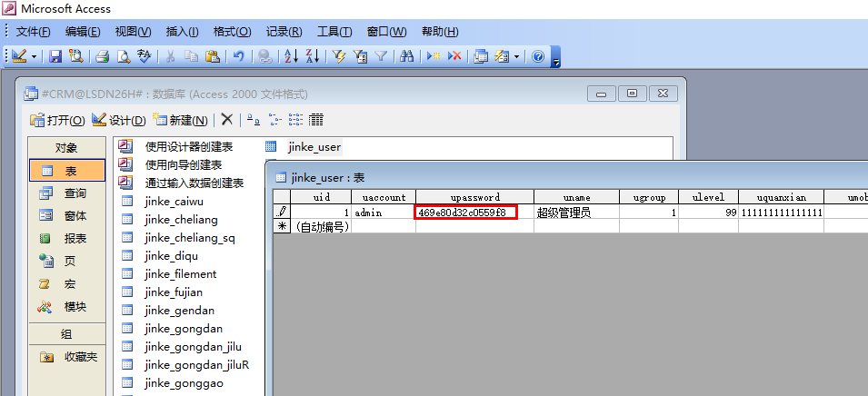The width and height of the screenshot is (868, 396).
Task: Open Find with the binoculars icon
Action: point(407,56)
